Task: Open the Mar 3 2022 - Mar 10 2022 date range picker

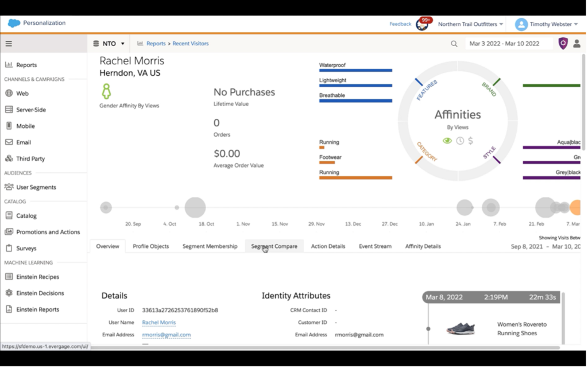Action: point(509,44)
